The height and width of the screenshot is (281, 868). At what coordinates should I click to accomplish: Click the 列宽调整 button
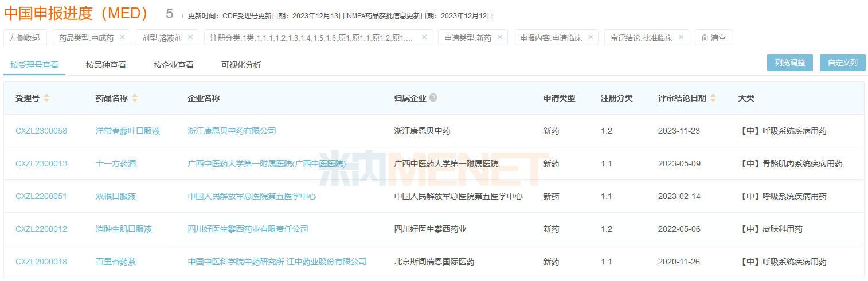click(x=789, y=63)
